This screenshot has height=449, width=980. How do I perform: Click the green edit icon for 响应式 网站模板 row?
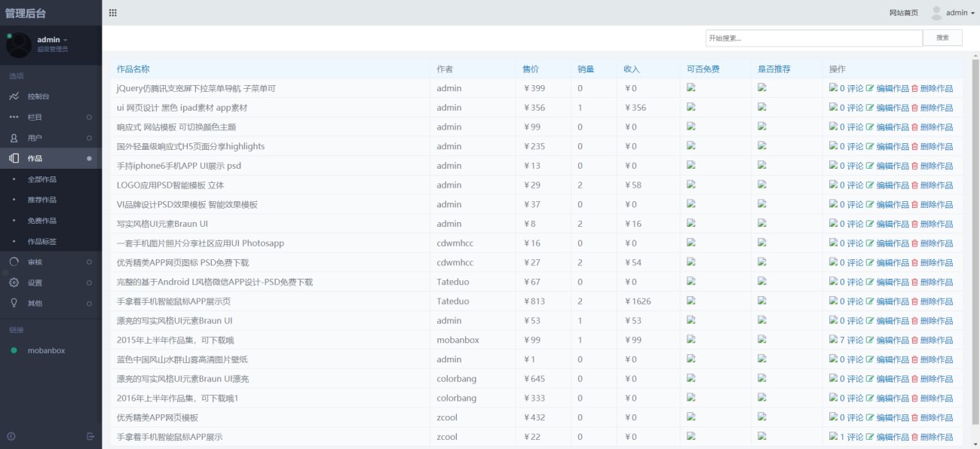870,127
